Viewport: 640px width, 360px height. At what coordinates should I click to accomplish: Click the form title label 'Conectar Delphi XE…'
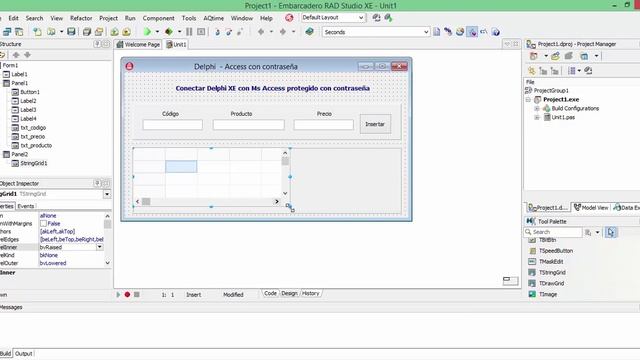(x=273, y=88)
